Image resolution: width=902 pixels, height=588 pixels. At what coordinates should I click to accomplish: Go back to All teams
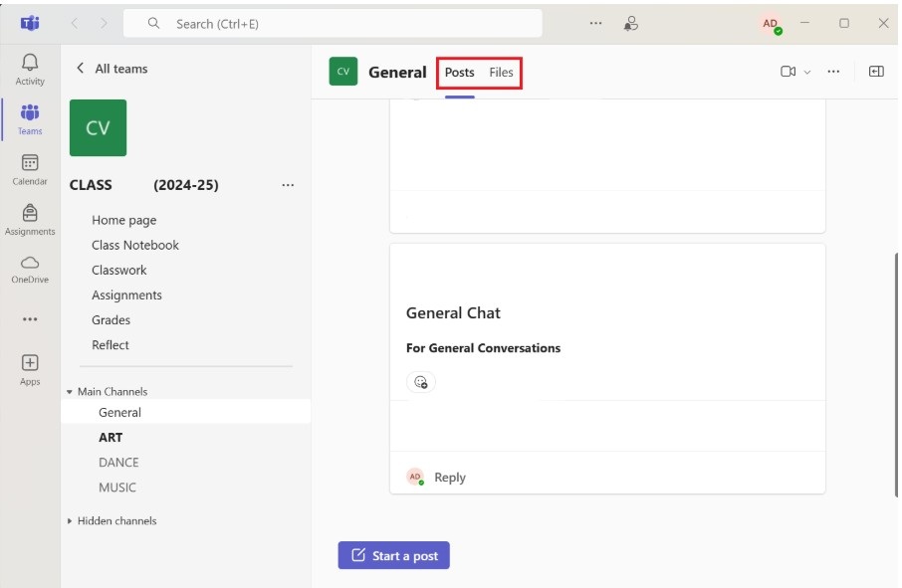coord(113,69)
